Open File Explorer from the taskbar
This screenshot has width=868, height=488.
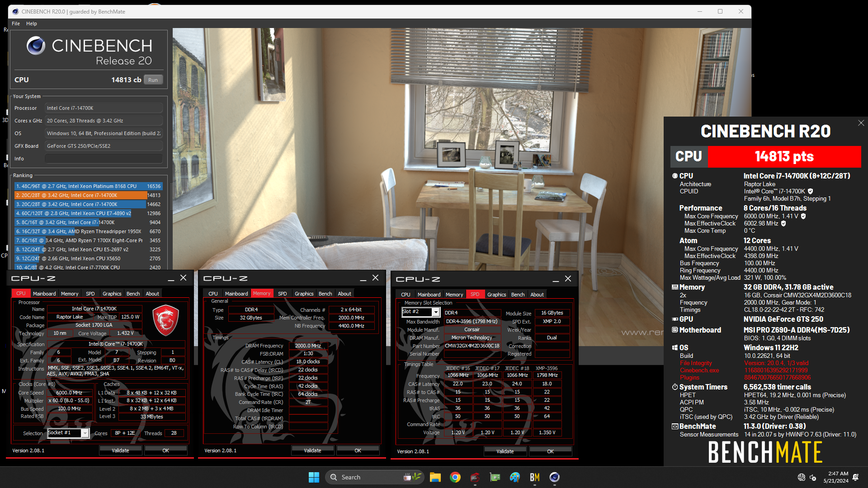435,477
